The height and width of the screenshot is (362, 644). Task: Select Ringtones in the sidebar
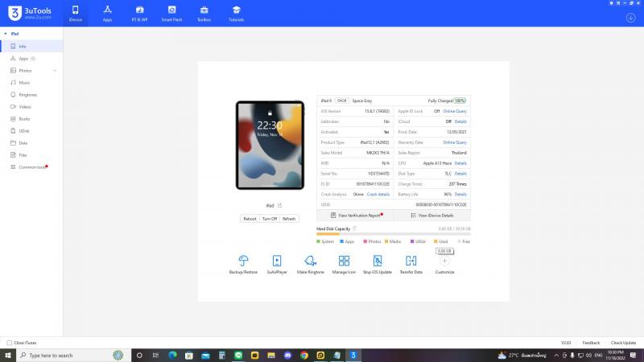[27, 95]
